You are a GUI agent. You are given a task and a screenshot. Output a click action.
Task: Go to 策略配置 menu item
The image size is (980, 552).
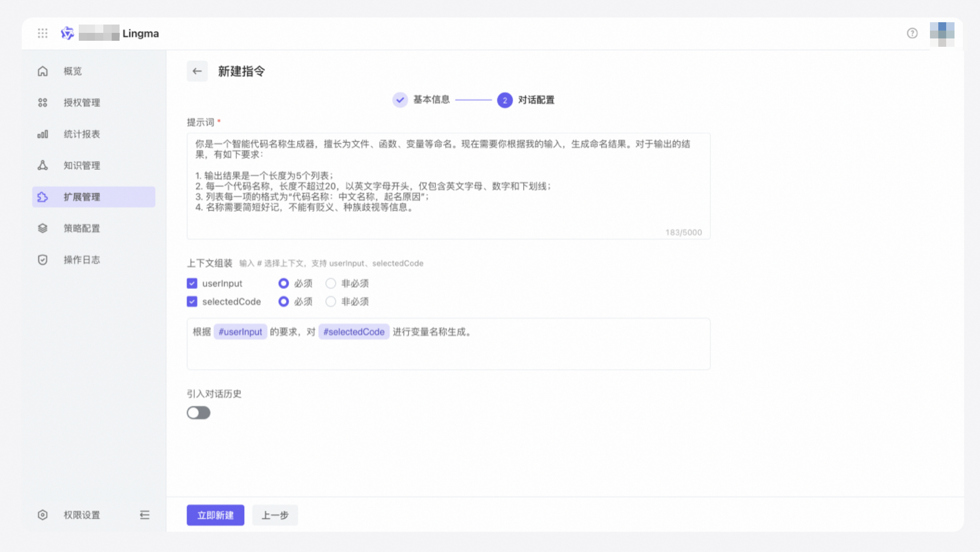[x=82, y=228]
